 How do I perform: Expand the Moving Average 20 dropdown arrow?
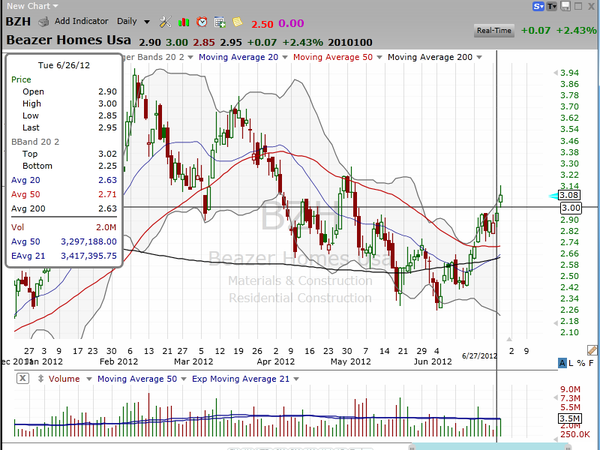pyautogui.click(x=285, y=57)
